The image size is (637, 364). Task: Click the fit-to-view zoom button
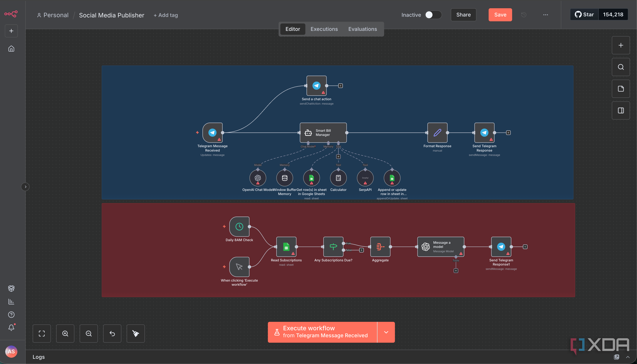point(42,334)
